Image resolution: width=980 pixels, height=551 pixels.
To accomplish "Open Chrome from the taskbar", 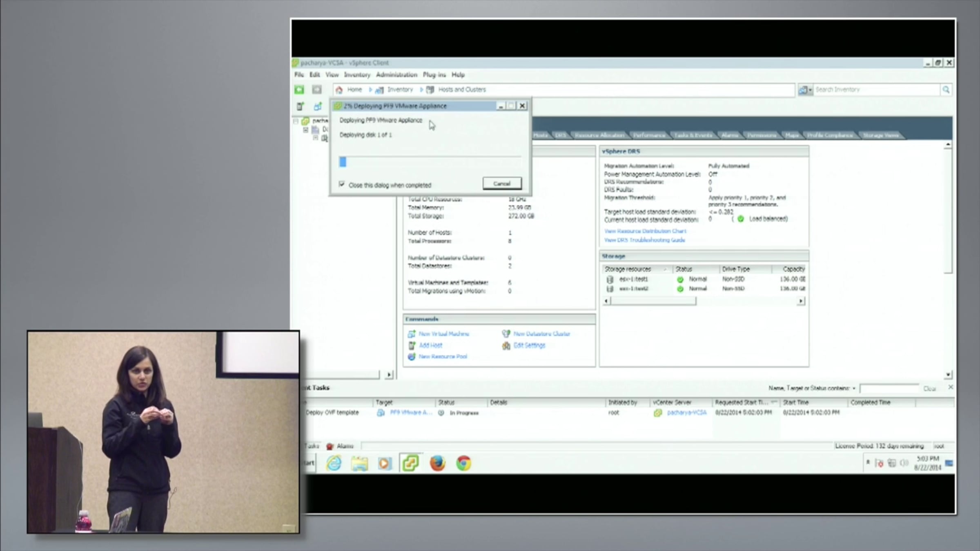I will click(463, 463).
